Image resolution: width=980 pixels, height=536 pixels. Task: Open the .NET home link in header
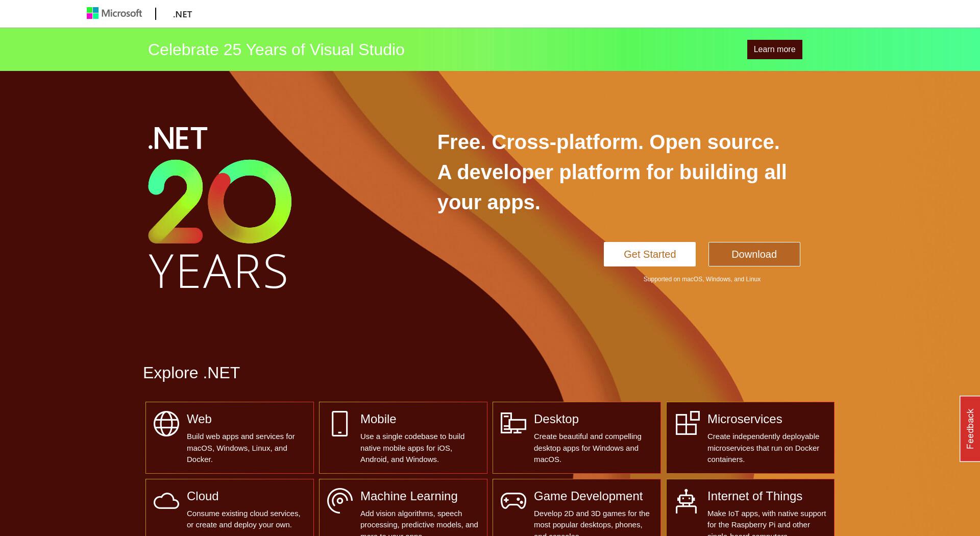(182, 14)
